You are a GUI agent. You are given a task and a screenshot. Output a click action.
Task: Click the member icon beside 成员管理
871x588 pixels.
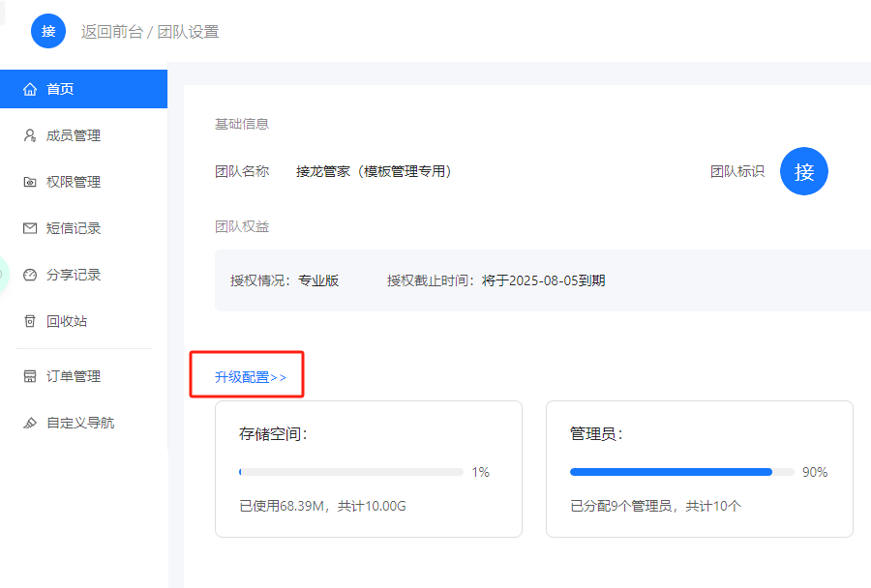tap(30, 135)
